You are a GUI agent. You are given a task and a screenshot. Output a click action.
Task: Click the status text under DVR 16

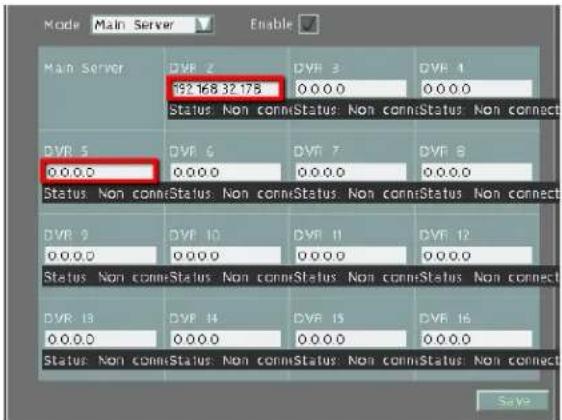489,361
